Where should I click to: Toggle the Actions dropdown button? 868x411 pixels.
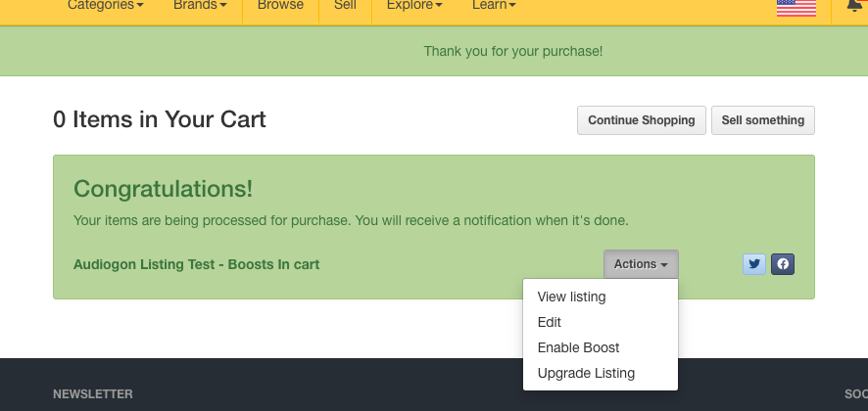(x=641, y=264)
